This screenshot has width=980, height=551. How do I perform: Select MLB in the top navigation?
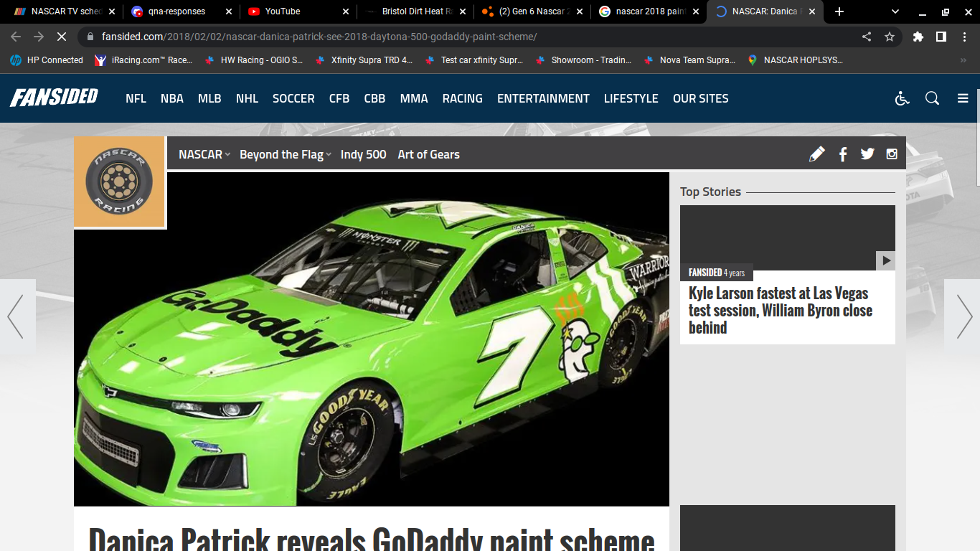pyautogui.click(x=209, y=98)
